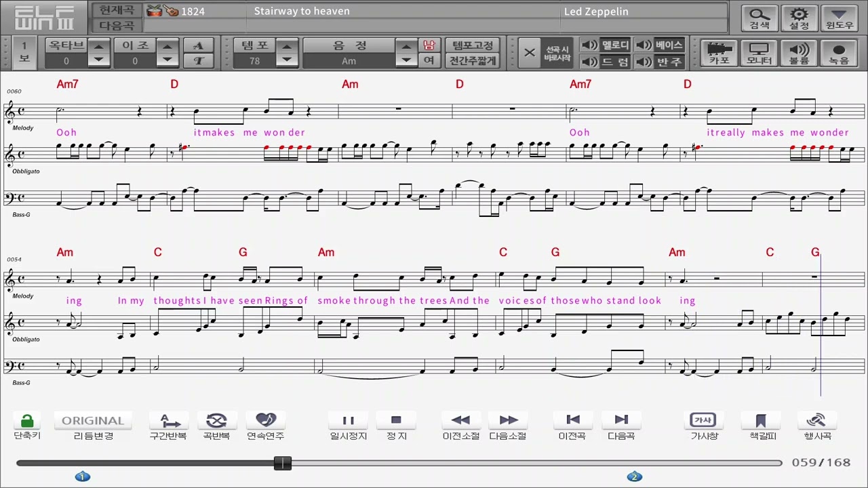Click the 책갈피 bookmark icon

pos(760,421)
